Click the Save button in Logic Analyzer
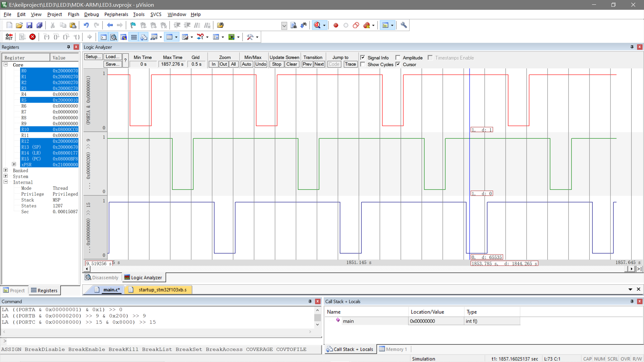 (112, 64)
